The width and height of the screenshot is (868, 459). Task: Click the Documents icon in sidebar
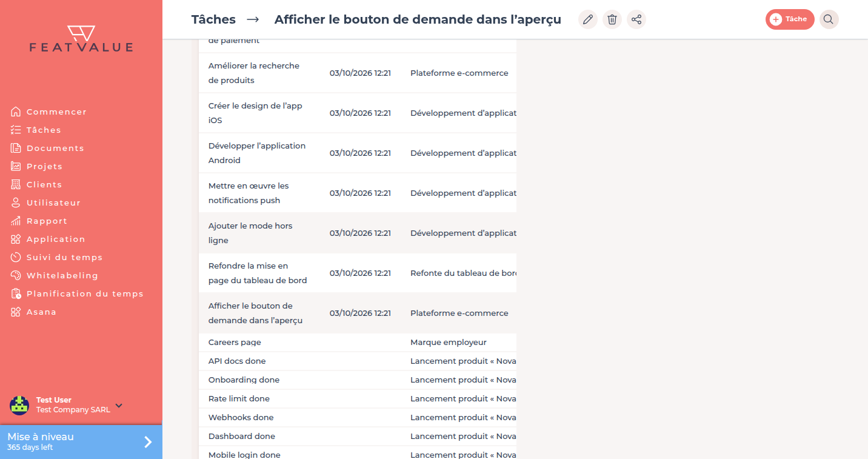(x=16, y=148)
